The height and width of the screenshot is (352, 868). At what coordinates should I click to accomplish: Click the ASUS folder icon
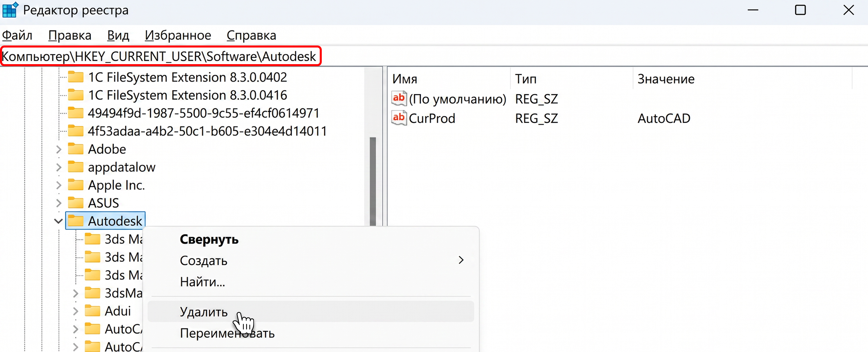tap(76, 203)
